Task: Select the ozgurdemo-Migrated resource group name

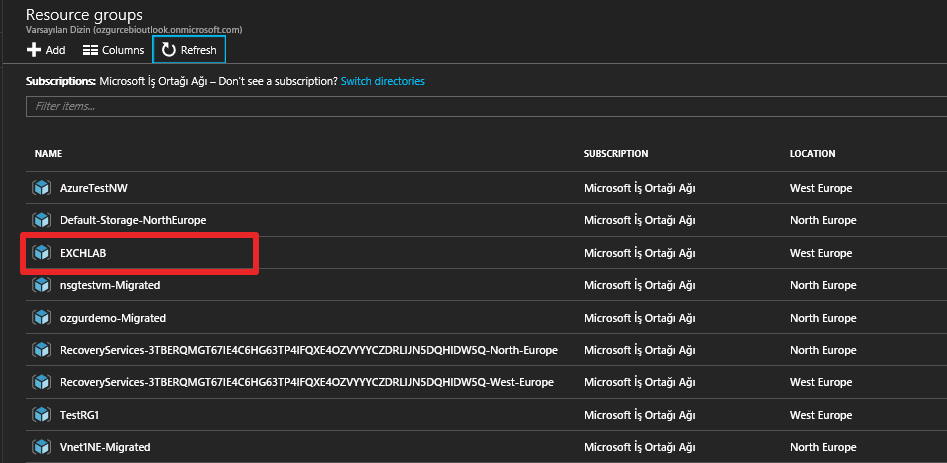Action: (x=113, y=318)
